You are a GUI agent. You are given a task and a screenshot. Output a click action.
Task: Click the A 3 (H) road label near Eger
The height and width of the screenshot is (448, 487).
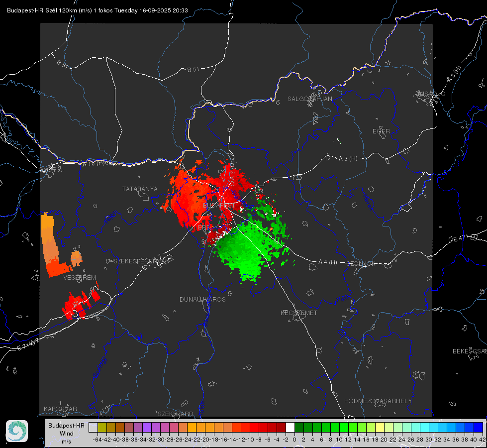(348, 159)
